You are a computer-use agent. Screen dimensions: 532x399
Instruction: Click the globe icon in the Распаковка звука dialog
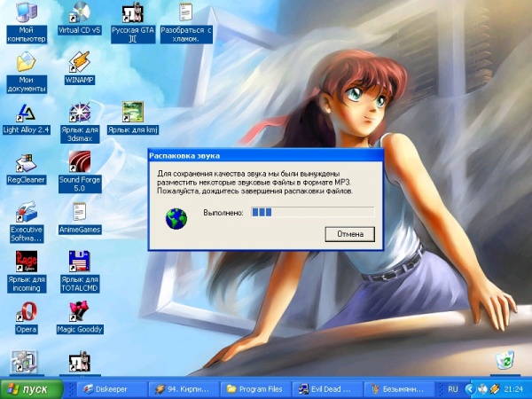[176, 219]
